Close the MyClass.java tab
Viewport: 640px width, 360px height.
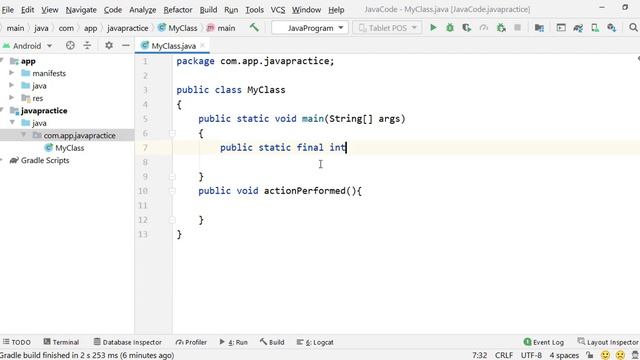point(202,45)
